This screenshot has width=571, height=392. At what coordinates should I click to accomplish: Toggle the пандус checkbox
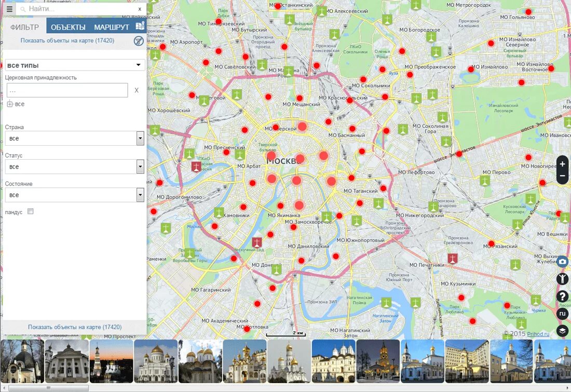31,211
